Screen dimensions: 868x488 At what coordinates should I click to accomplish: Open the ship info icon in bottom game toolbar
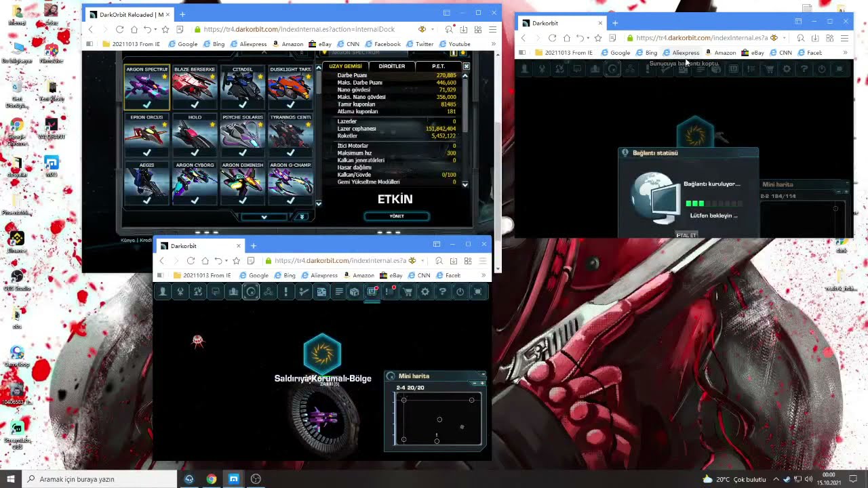click(180, 291)
